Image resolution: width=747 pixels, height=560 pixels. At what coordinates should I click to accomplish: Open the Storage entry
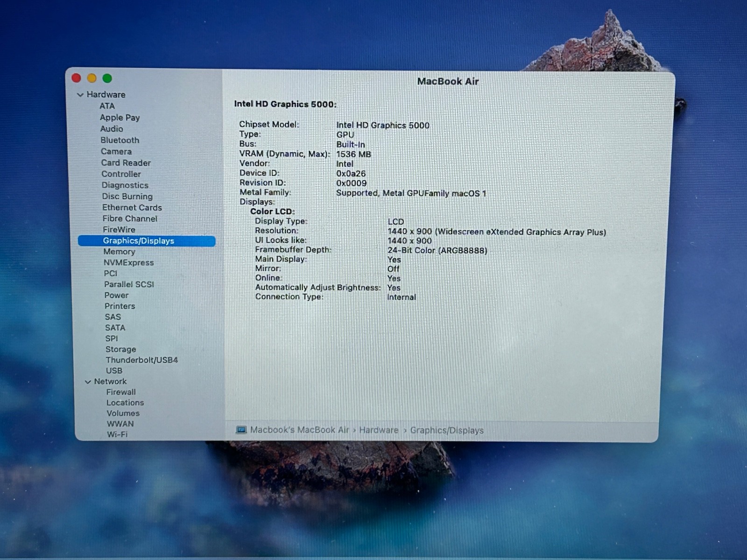point(120,349)
